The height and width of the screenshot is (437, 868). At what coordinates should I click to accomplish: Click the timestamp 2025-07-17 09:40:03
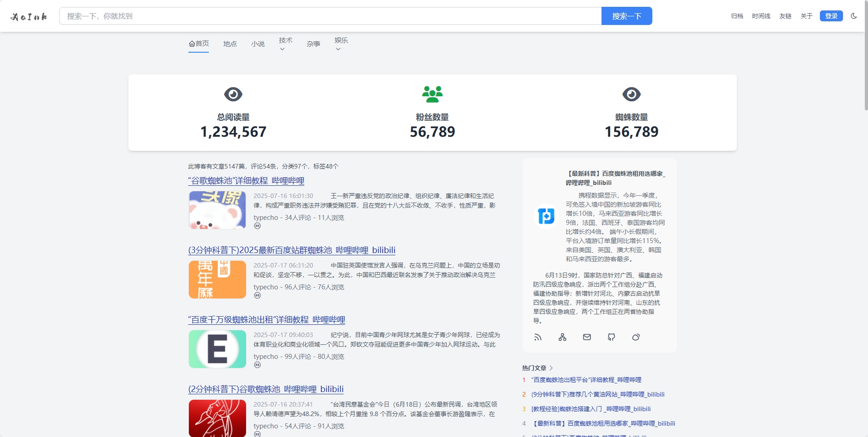(283, 335)
